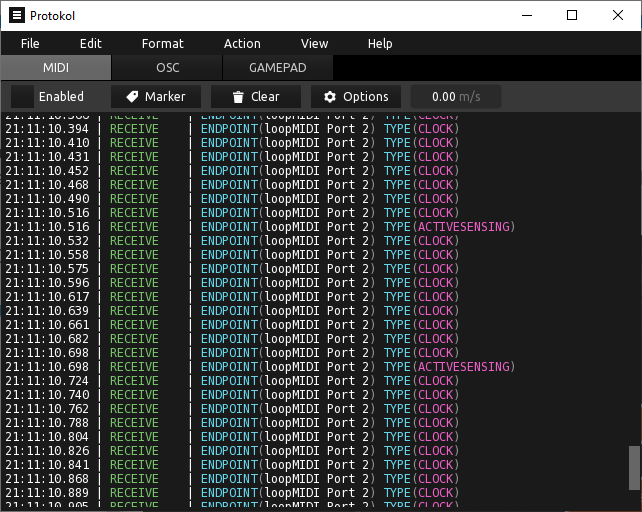Open the View menu
Screen dimensions: 642x512
tap(314, 43)
